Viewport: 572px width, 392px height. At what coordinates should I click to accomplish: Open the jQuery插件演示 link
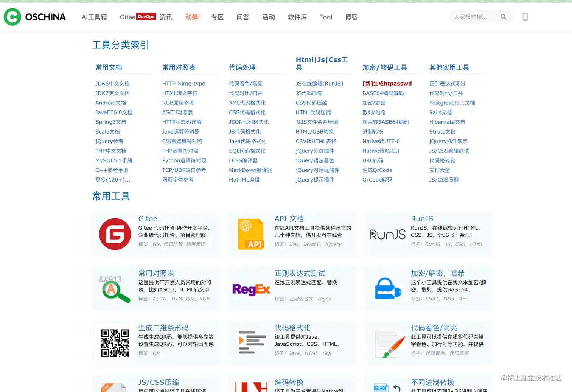click(448, 141)
